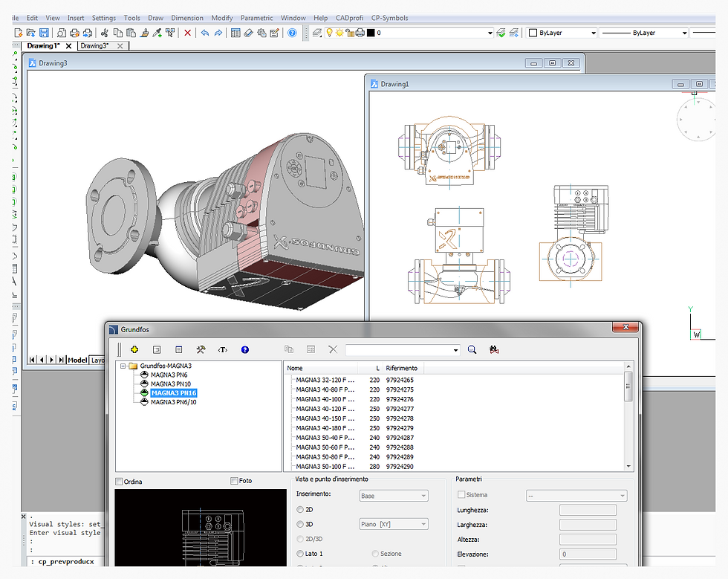Open the Insert menu
Screen dimensions: 728x579
tap(76, 18)
